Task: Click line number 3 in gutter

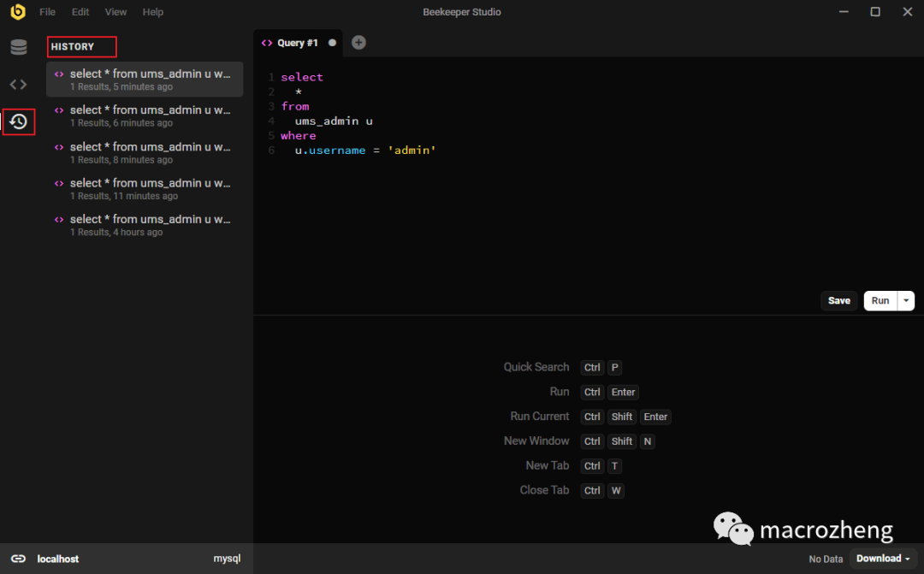Action: click(271, 106)
